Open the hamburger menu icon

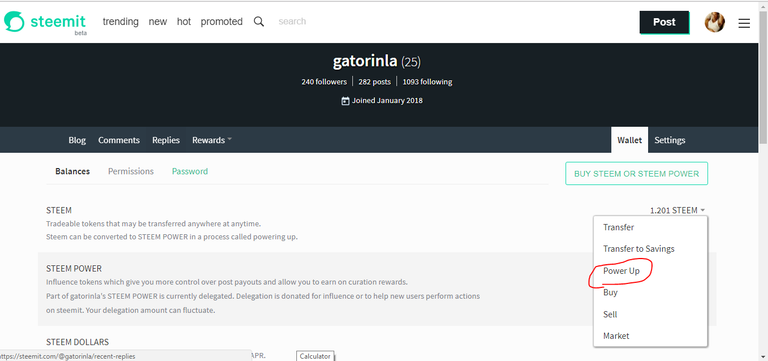pyautogui.click(x=744, y=23)
